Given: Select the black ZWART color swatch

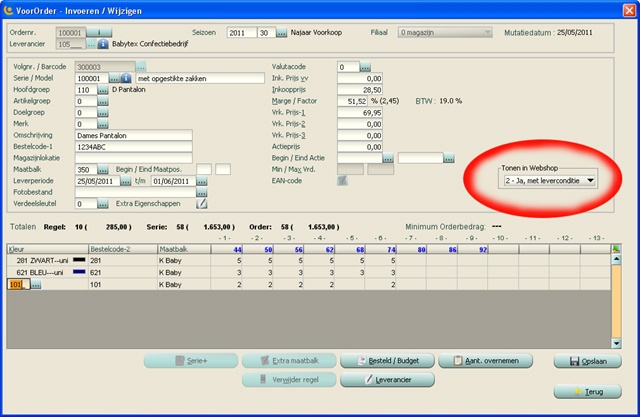Looking at the screenshot, I should (x=79, y=260).
